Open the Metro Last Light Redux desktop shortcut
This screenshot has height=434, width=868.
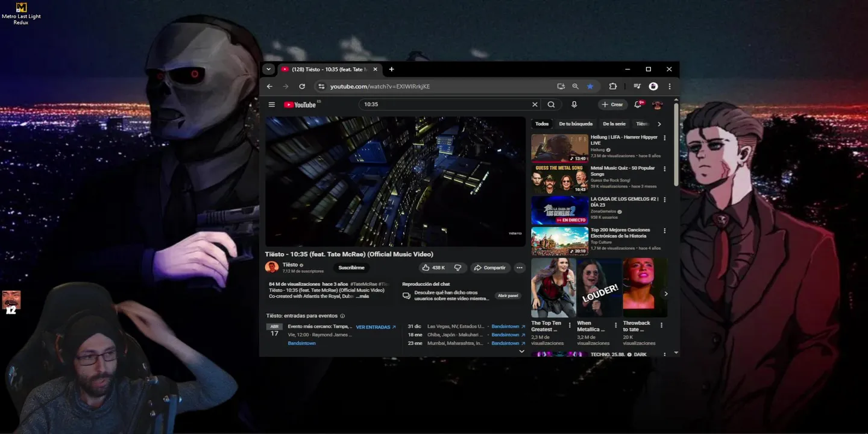[x=21, y=13]
